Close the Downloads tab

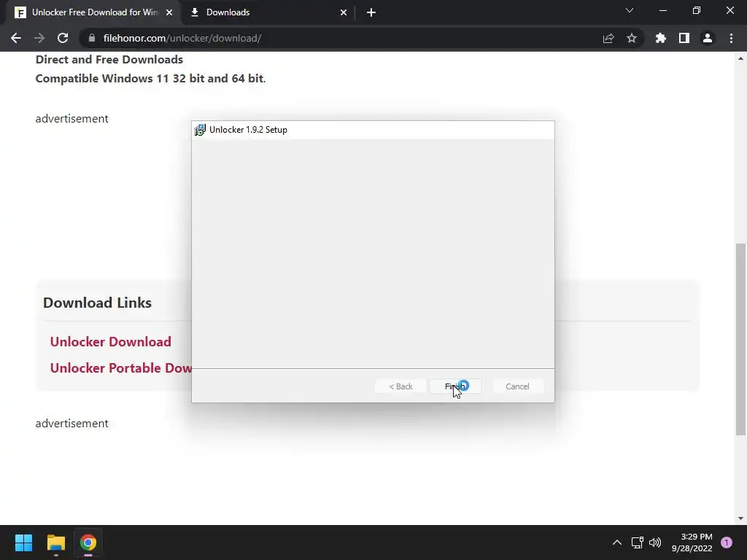click(x=344, y=12)
